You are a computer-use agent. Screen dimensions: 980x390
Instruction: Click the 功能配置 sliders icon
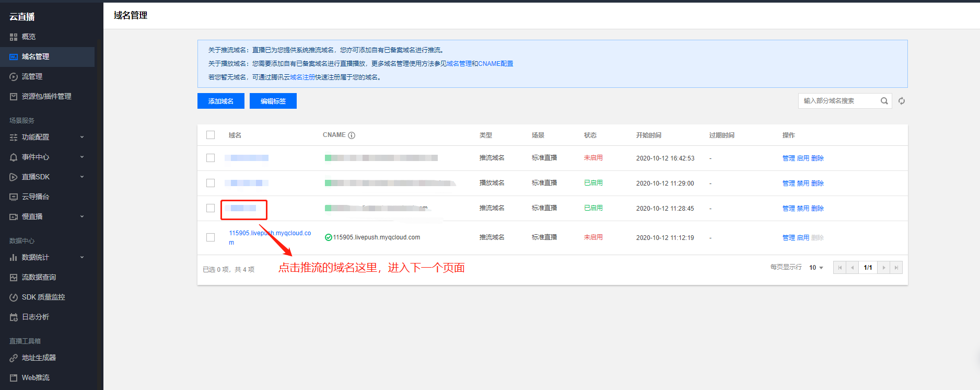[14, 137]
